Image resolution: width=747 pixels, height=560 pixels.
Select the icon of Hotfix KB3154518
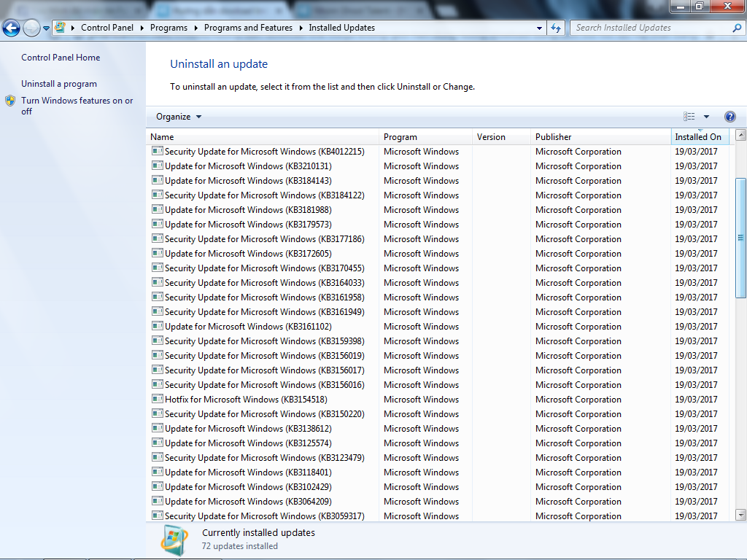(x=158, y=399)
